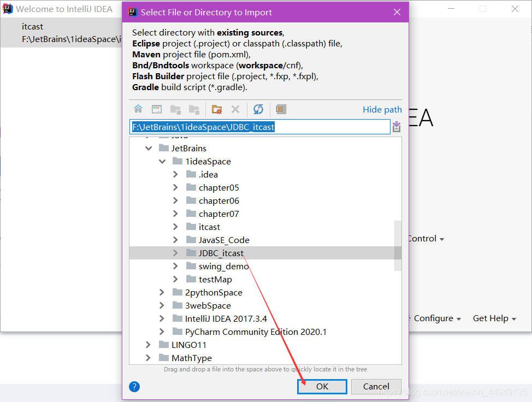Viewport: 532px width, 402px height.
Task: Expand the MathType folder
Action: coord(148,358)
